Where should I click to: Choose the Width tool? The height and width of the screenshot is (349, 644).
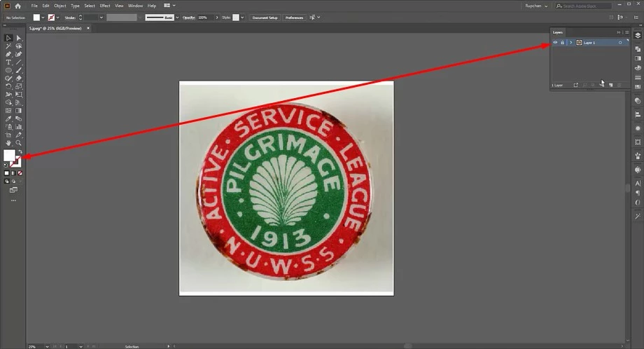(8, 95)
